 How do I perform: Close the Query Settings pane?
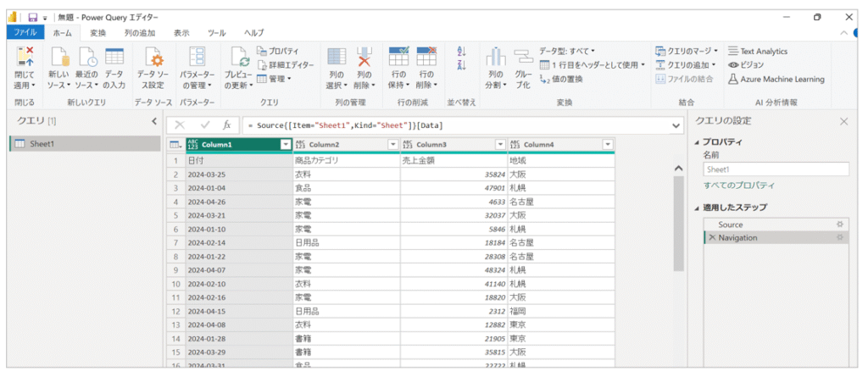point(843,122)
